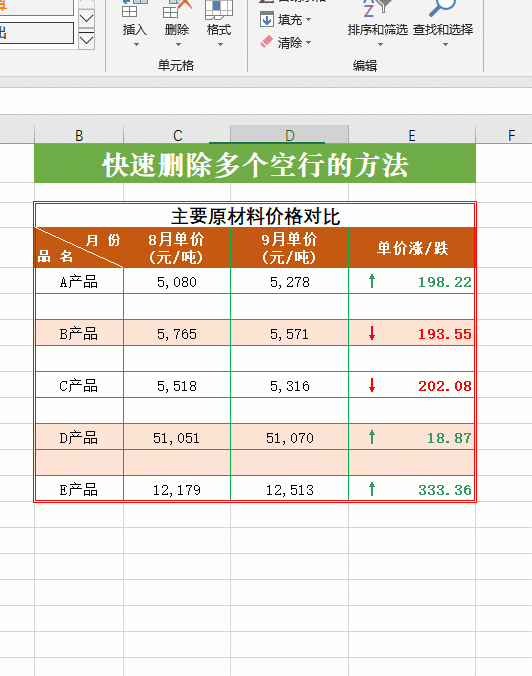The width and height of the screenshot is (532, 676).
Task: Select the column F header
Action: pyautogui.click(x=511, y=135)
